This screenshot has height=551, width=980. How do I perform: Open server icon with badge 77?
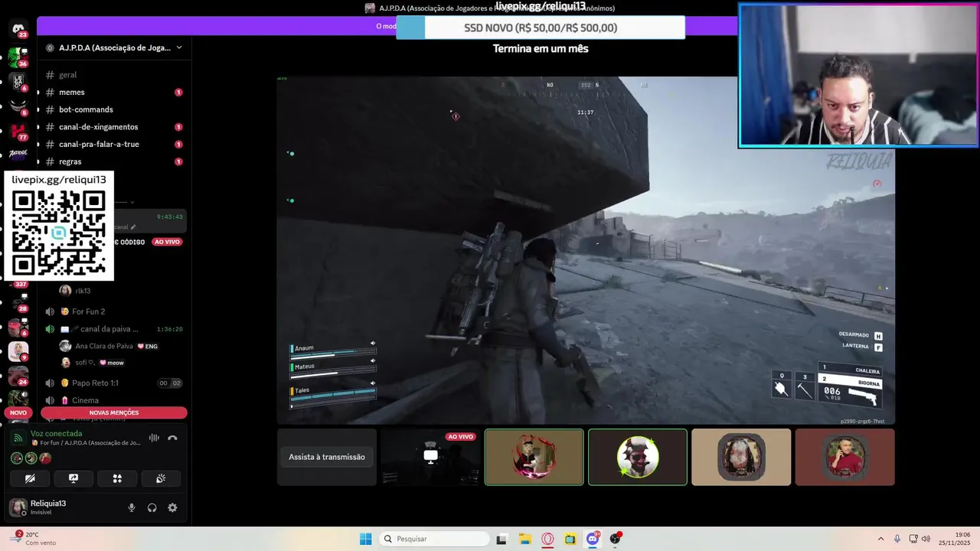pos(18,130)
